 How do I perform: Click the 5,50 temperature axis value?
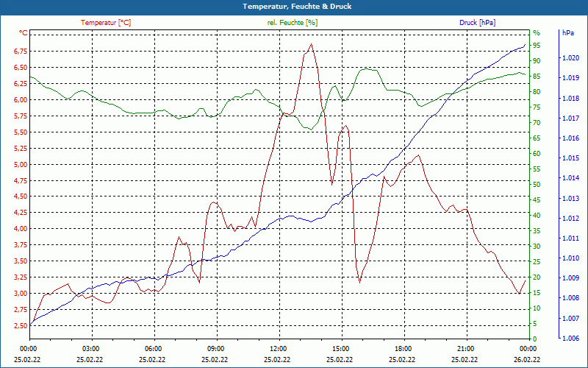(x=21, y=132)
